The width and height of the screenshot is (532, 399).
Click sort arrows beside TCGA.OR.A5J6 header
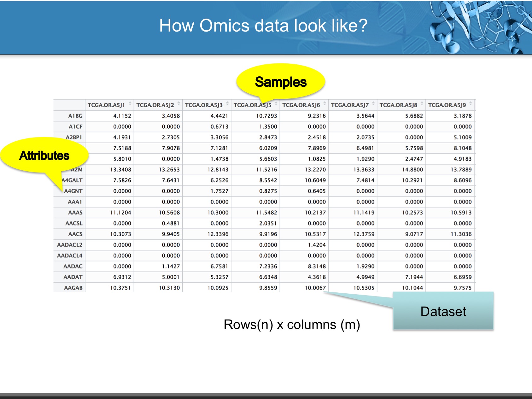click(x=324, y=104)
